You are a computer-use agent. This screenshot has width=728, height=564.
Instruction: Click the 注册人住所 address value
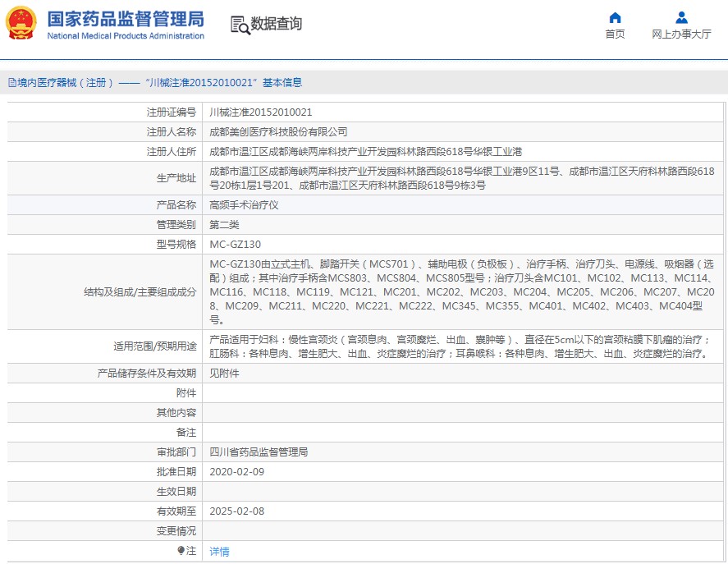[365, 151]
